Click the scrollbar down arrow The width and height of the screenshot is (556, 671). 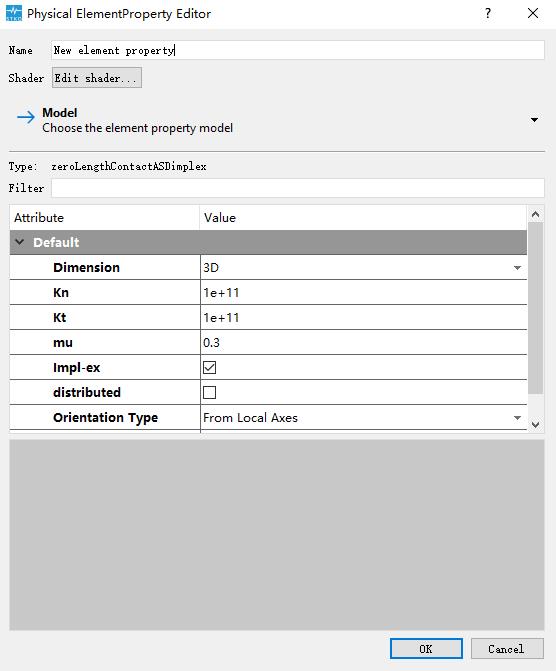(x=535, y=425)
